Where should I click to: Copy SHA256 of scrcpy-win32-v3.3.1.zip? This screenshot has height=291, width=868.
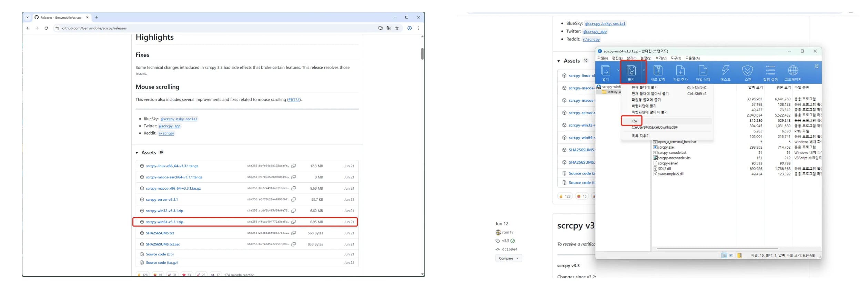coord(293,210)
